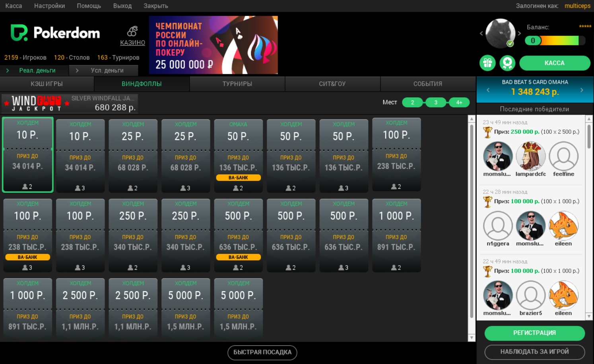The height and width of the screenshot is (364, 594).
Task: Show previous avatar with left arrow
Action: 481,33
